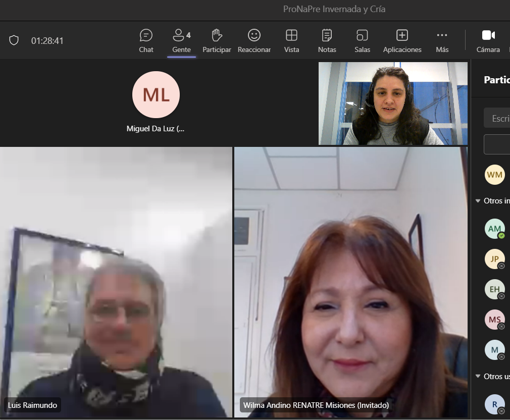The height and width of the screenshot is (420, 510).
Task: Toggle the Cámara on or off
Action: click(488, 40)
